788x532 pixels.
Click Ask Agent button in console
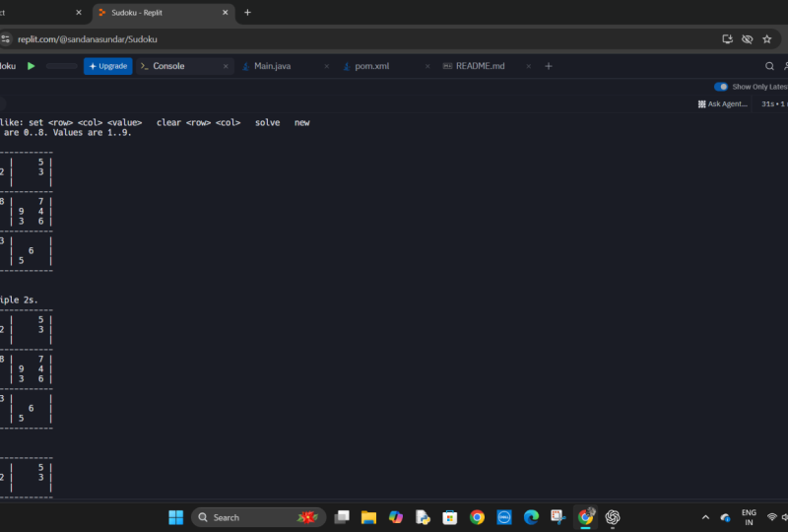pos(723,104)
